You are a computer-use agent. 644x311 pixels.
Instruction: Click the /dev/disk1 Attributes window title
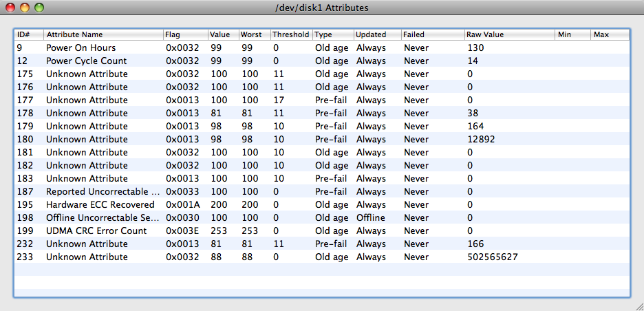tap(321, 8)
